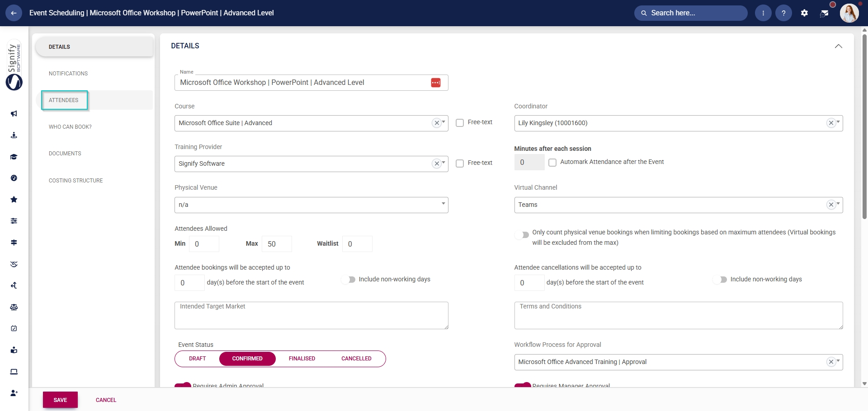Screen dimensions: 868x411
Task: Open the handshake sidebar icon
Action: [x=14, y=264]
